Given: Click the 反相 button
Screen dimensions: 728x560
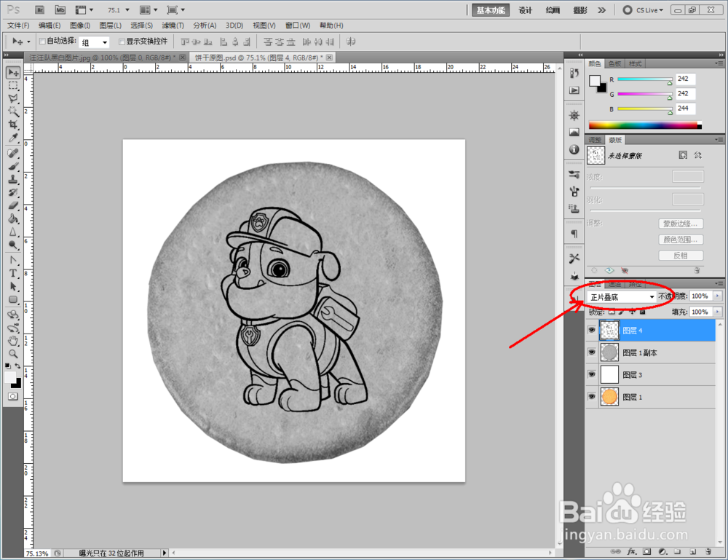Looking at the screenshot, I should pyautogui.click(x=681, y=256).
